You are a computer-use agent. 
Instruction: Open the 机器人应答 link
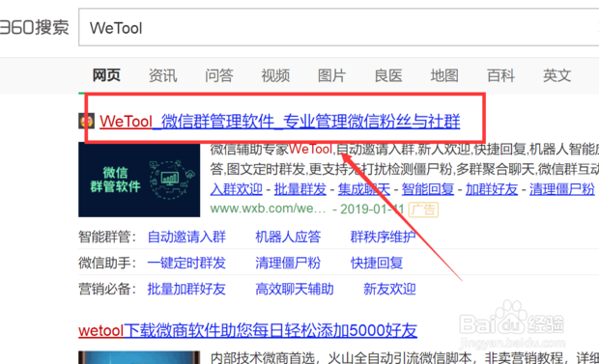[288, 237]
